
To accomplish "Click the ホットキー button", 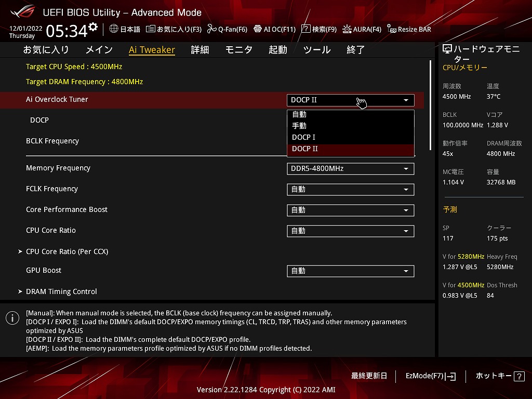I will coord(500,376).
